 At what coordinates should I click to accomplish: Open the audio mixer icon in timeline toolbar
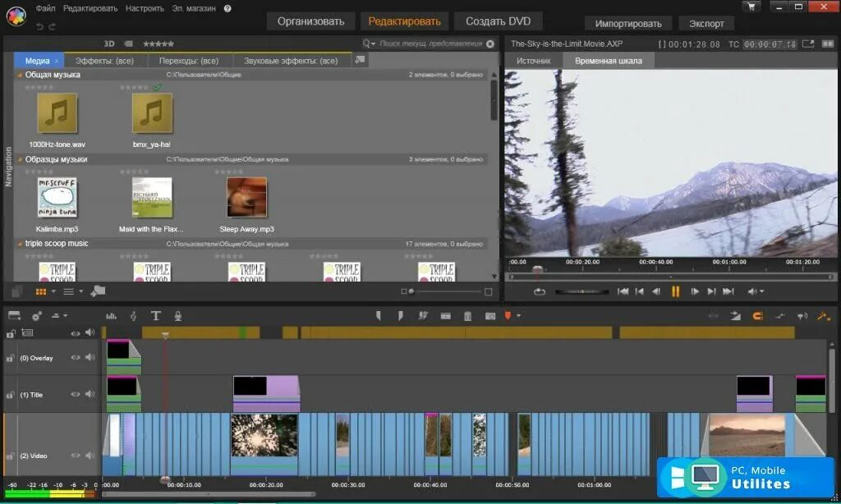tap(111, 316)
